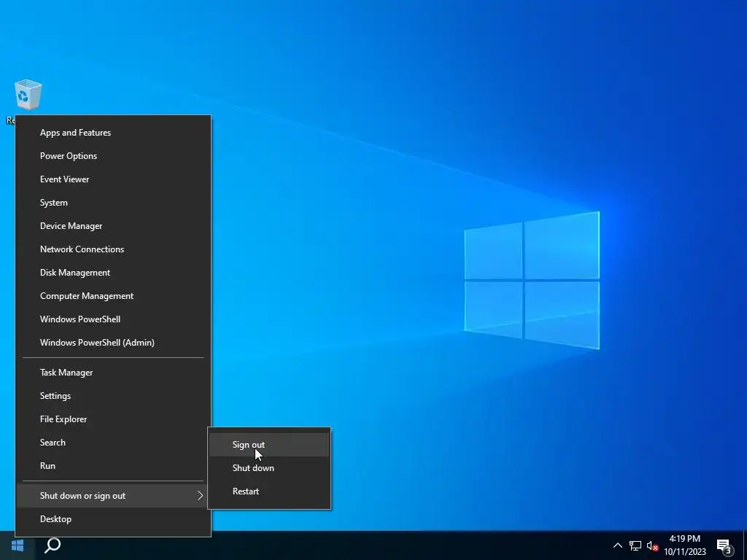Image resolution: width=747 pixels, height=560 pixels.
Task: Open the Run dialog entry
Action: click(113, 466)
